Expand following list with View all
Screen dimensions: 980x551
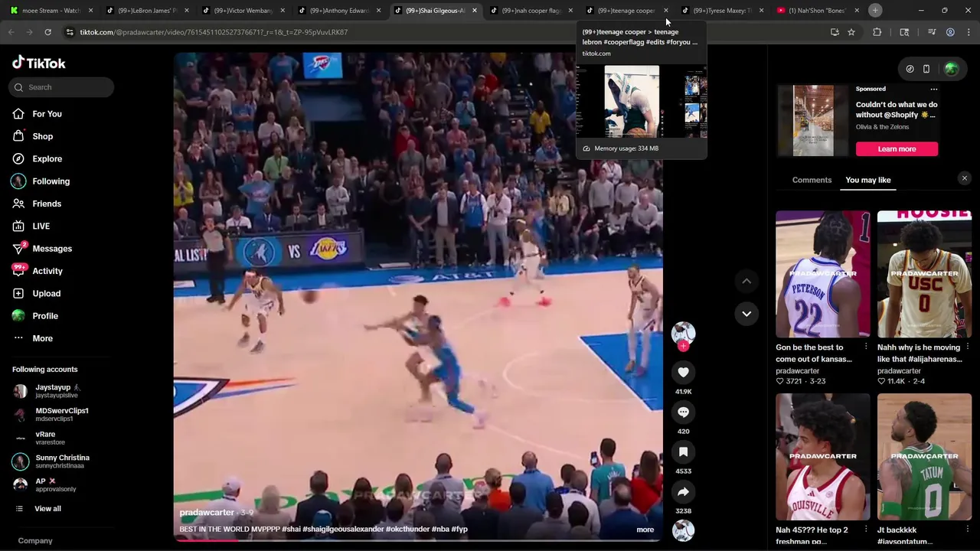47,509
